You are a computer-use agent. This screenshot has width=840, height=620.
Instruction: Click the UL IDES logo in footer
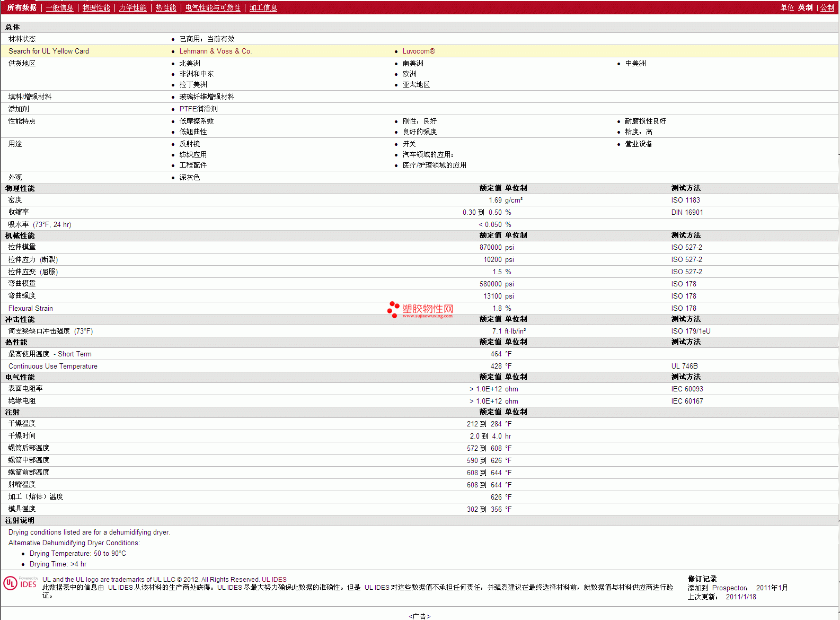click(x=21, y=583)
